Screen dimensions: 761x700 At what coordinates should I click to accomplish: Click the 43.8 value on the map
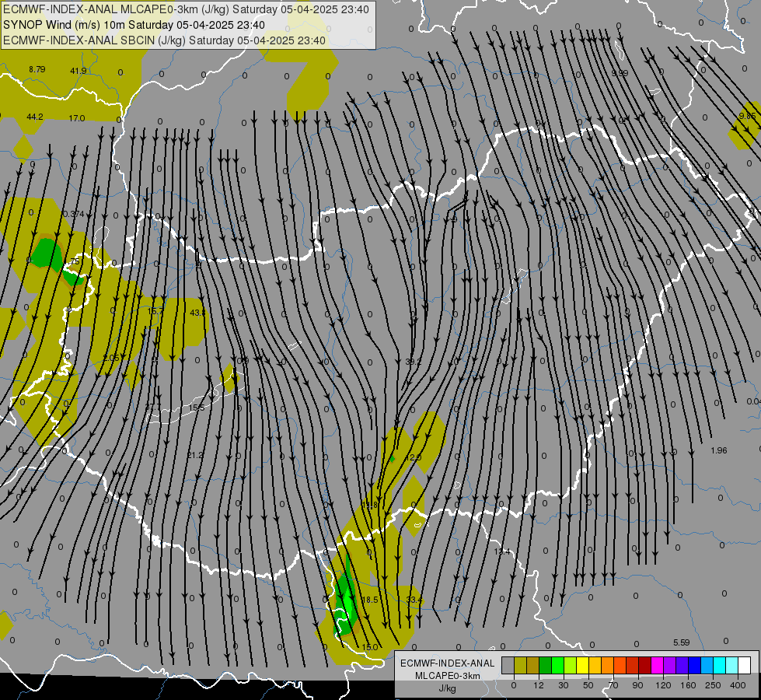(197, 313)
